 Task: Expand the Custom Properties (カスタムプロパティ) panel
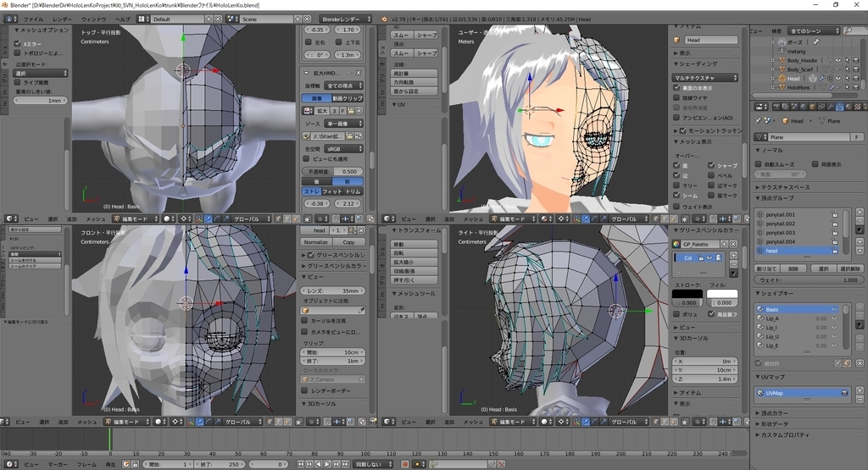(784, 435)
